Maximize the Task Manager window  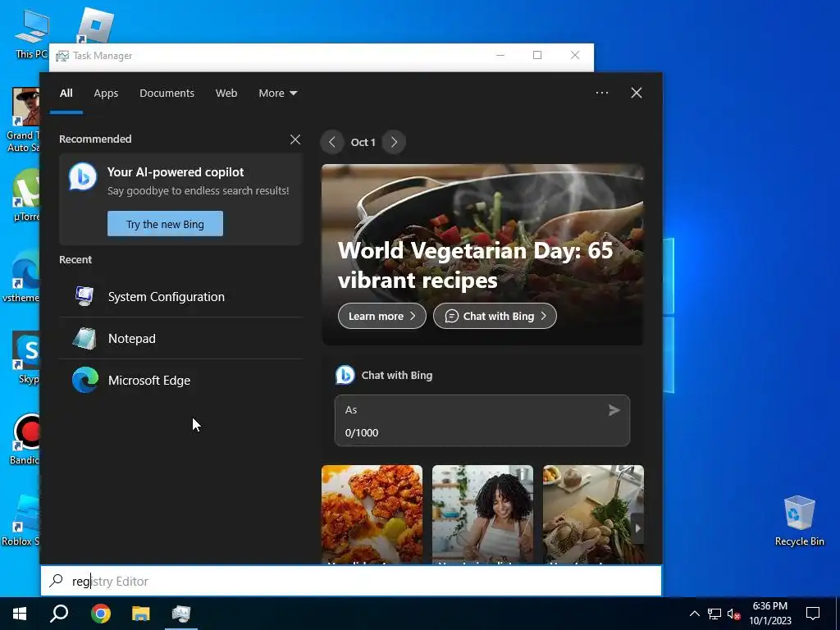(x=537, y=55)
